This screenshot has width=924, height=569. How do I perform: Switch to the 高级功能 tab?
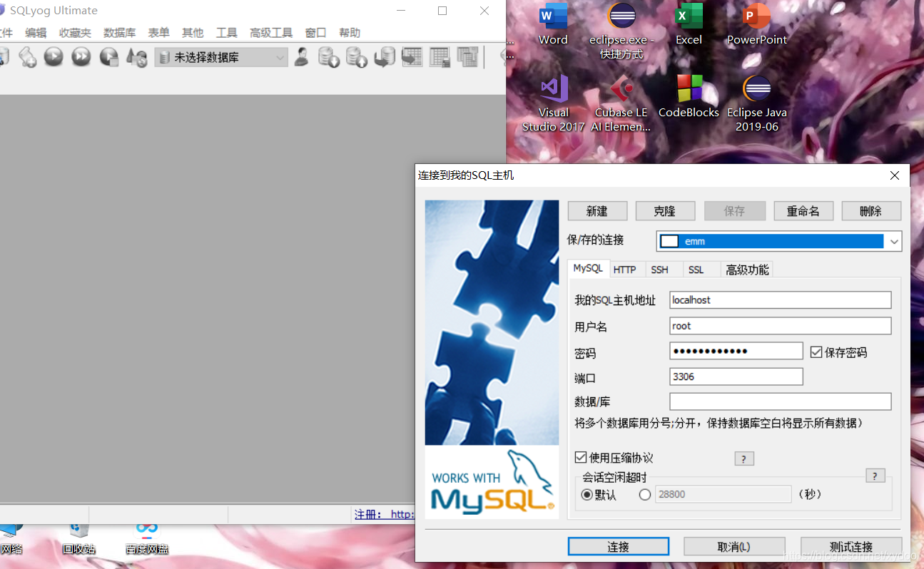click(x=747, y=270)
